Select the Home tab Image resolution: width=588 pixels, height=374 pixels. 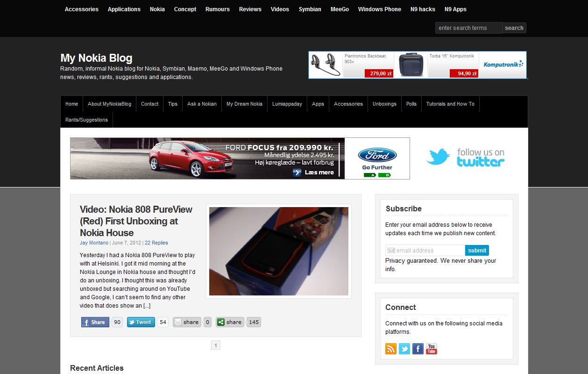click(72, 104)
